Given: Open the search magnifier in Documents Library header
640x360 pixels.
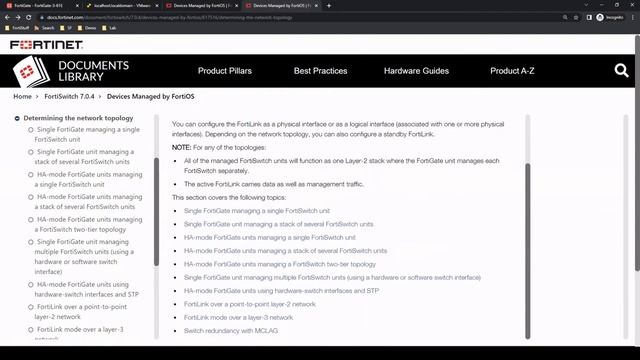Looking at the screenshot, I should pos(621,71).
